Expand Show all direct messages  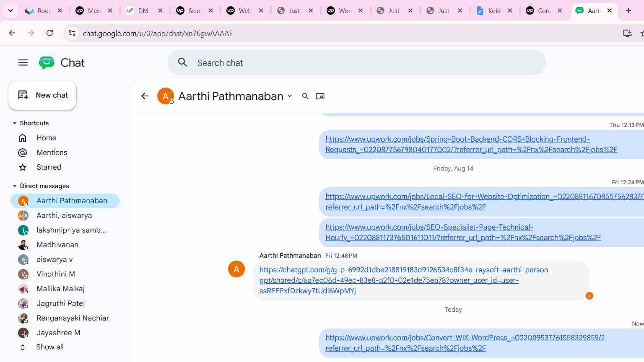coord(49,347)
